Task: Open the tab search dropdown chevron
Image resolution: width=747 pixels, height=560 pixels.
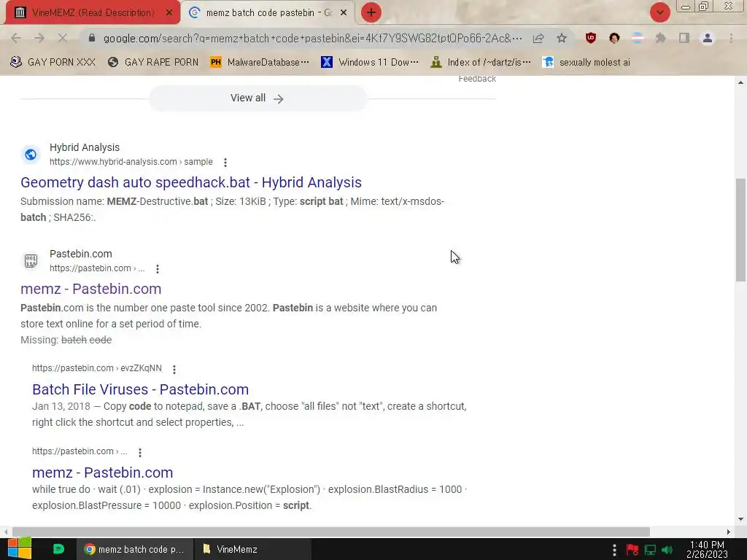Action: [x=659, y=12]
